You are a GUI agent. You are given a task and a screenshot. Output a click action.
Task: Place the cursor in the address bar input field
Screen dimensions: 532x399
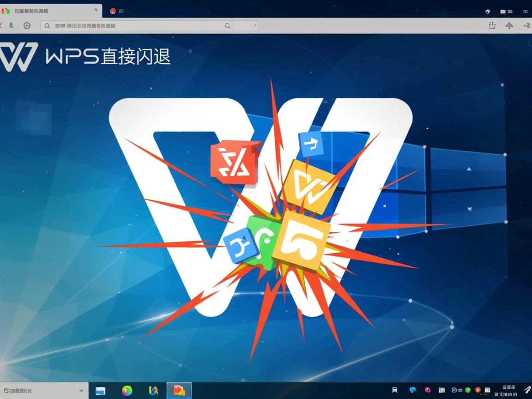click(139, 26)
